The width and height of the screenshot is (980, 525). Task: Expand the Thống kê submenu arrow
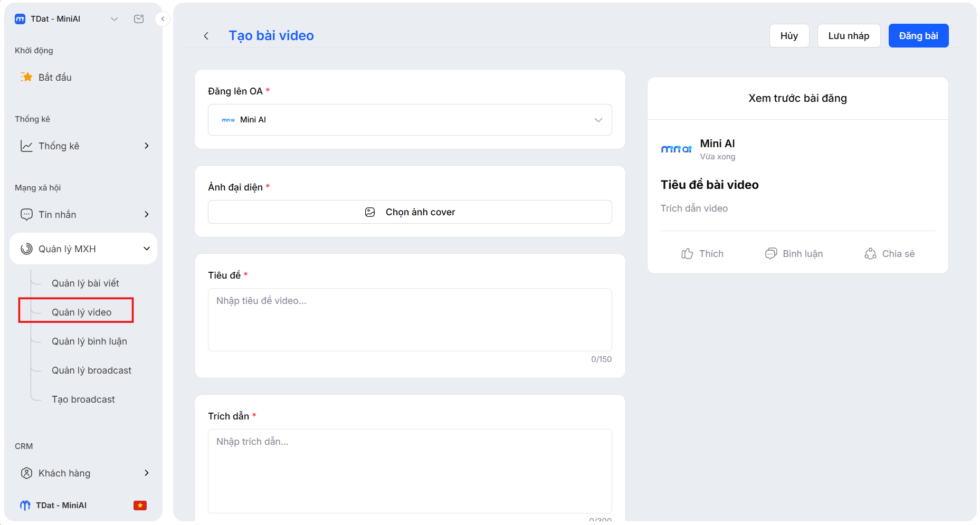[147, 146]
